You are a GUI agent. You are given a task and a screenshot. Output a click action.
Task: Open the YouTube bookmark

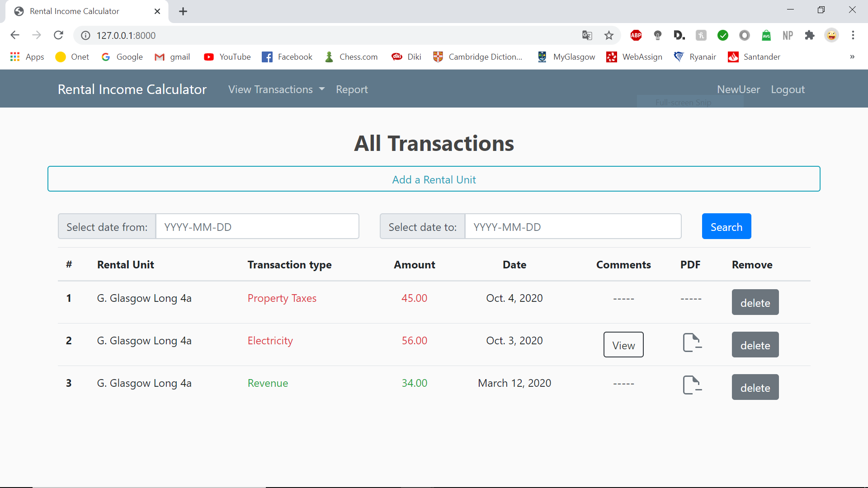point(227,57)
